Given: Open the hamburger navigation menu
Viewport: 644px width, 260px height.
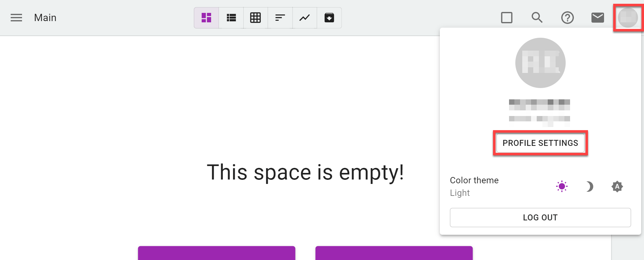Looking at the screenshot, I should click(16, 18).
